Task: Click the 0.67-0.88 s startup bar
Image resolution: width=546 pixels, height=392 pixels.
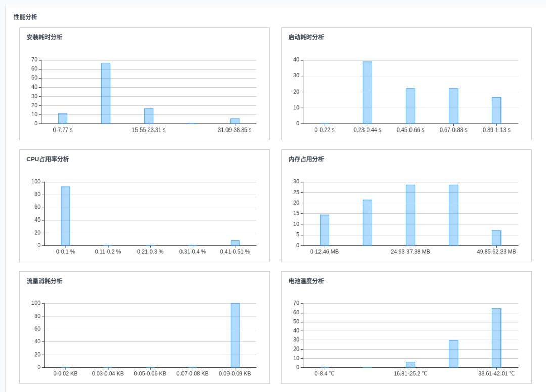Action: coord(453,106)
